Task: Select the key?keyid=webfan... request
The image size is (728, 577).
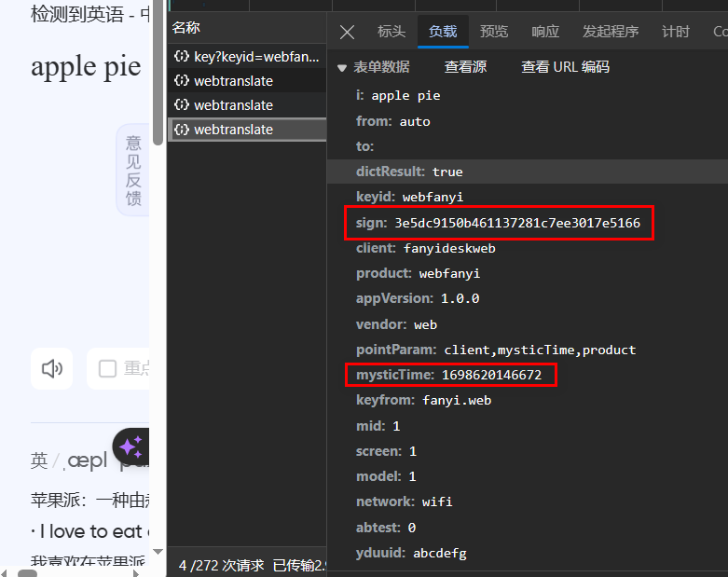Action: coord(247,57)
